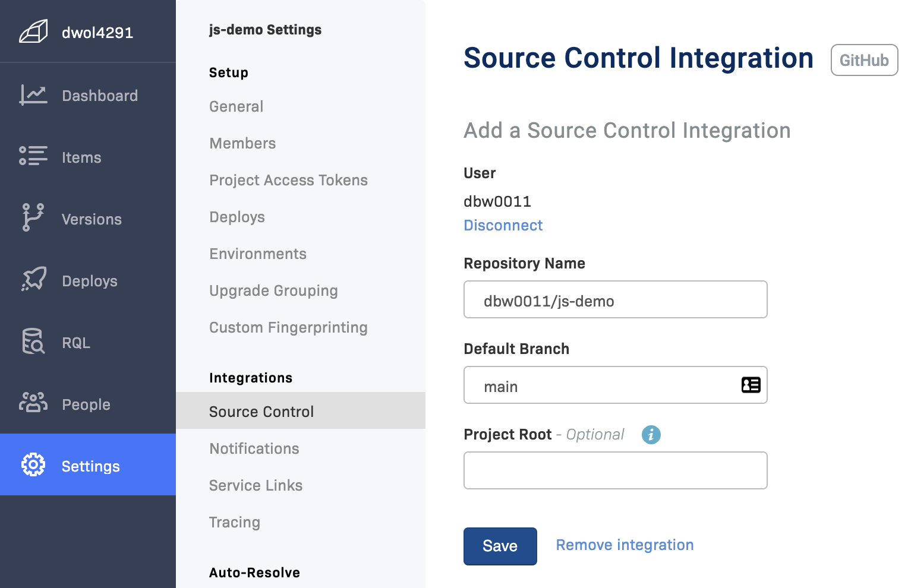908x588 pixels.
Task: Click the contact card icon in Default Branch
Action: tap(751, 385)
